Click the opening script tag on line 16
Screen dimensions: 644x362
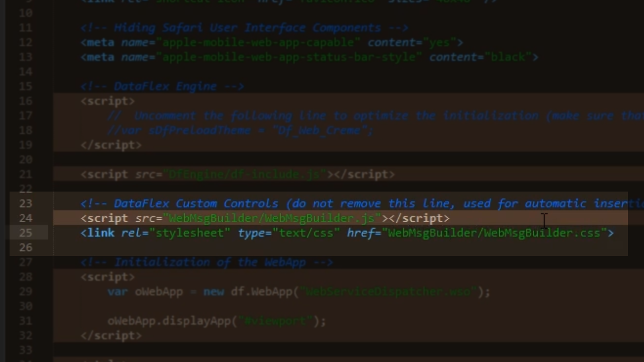(x=108, y=101)
